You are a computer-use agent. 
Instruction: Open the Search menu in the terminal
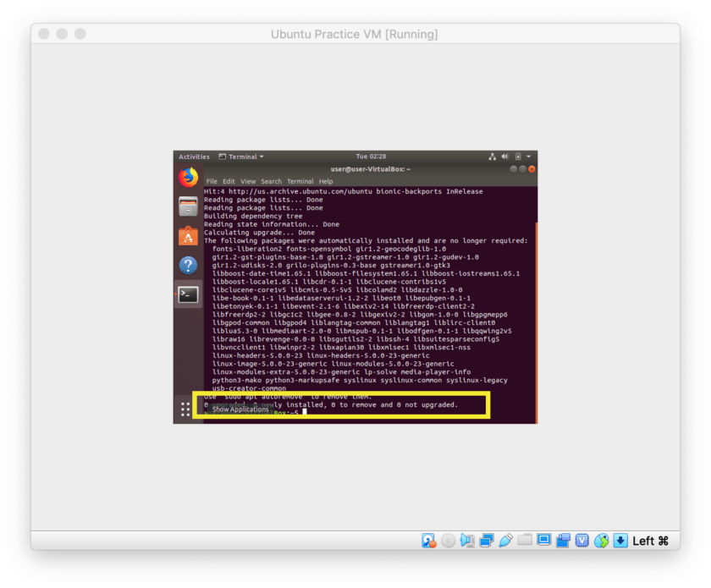point(271,181)
